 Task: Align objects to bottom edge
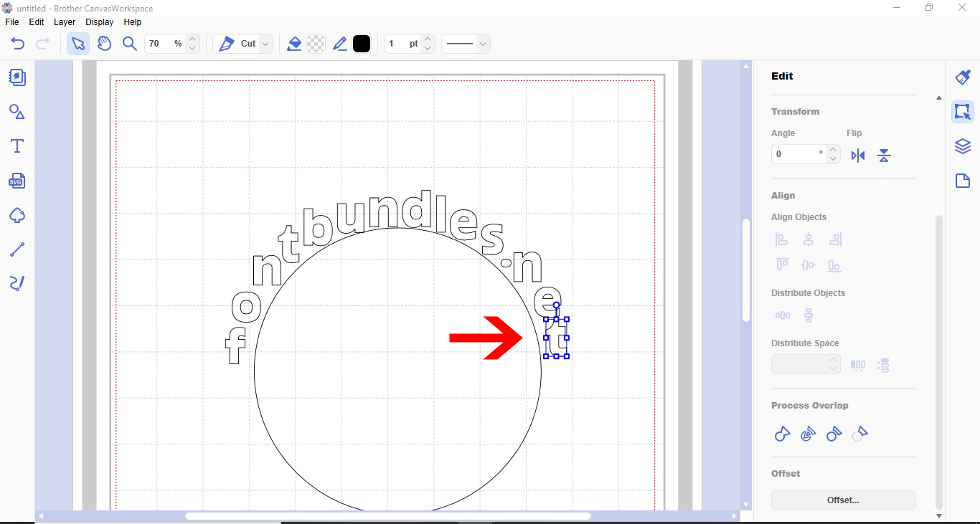click(x=834, y=266)
